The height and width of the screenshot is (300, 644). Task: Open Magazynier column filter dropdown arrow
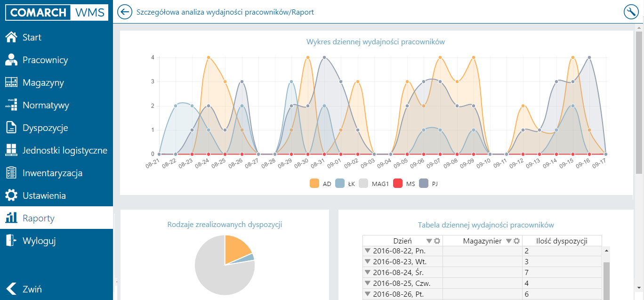point(508,241)
